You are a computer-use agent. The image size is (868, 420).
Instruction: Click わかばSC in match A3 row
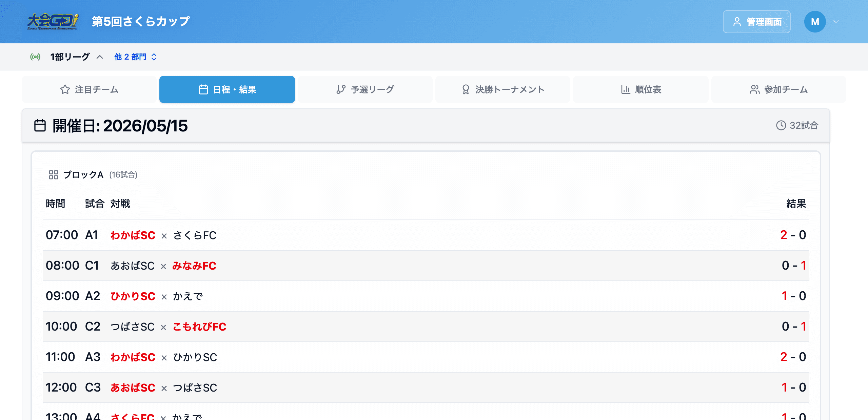coord(133,357)
